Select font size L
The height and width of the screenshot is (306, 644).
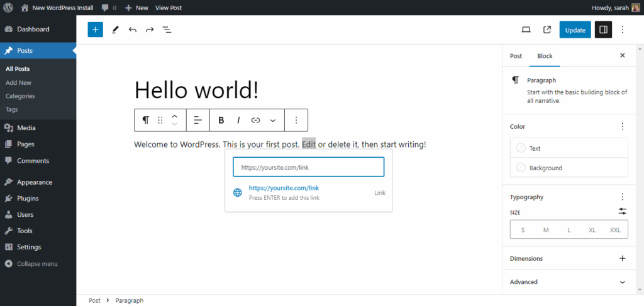[x=569, y=230]
